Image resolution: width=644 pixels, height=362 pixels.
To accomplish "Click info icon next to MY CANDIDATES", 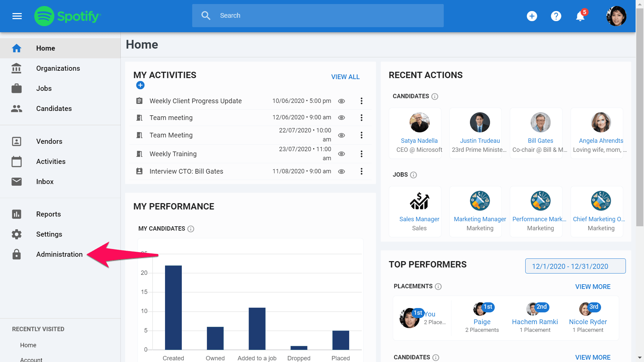I will (191, 229).
